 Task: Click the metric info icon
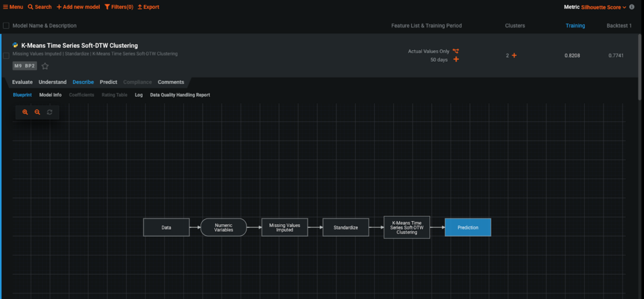tap(631, 7)
